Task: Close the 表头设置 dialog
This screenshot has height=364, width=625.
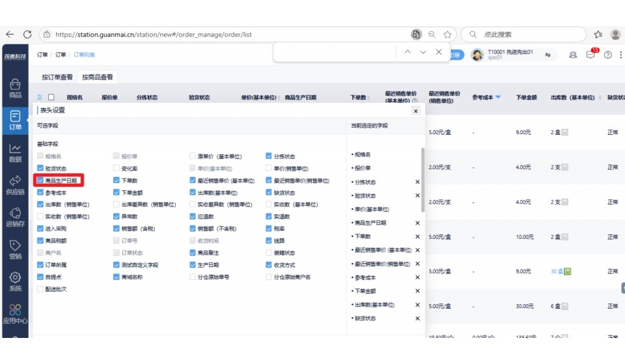Action: click(415, 111)
